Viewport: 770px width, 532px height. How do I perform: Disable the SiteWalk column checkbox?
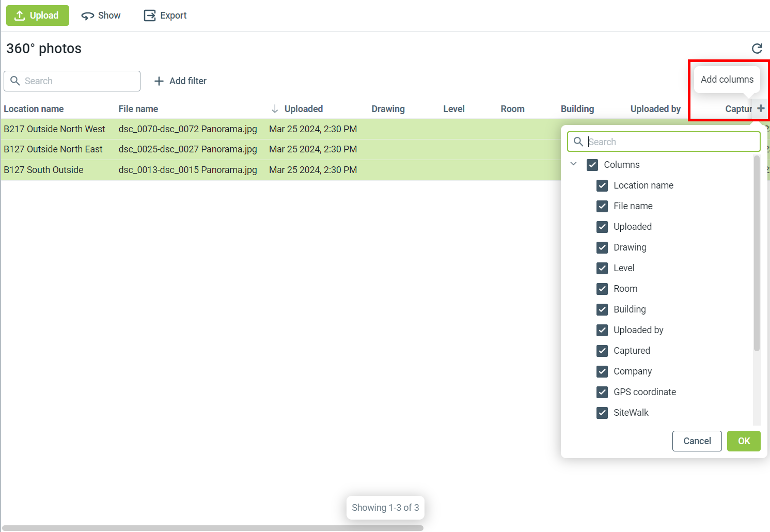602,413
